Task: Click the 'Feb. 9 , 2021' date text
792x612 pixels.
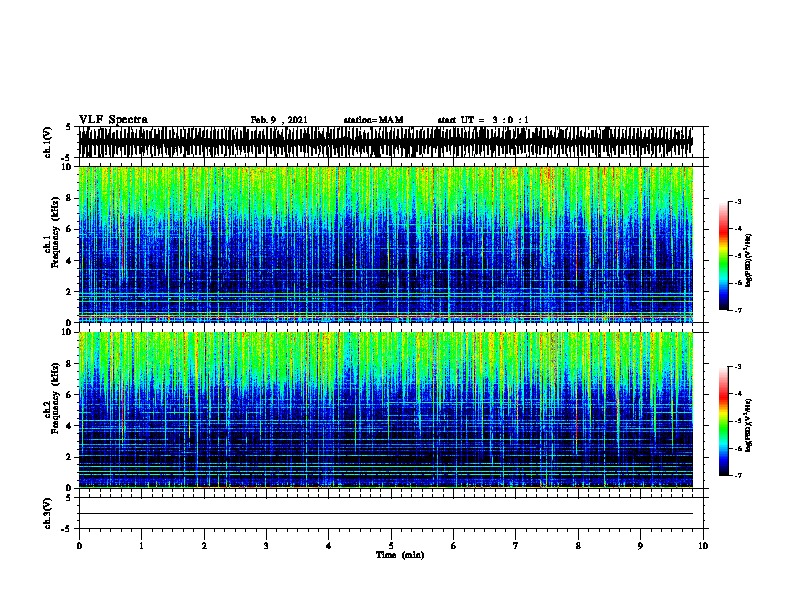Action: click(x=279, y=120)
